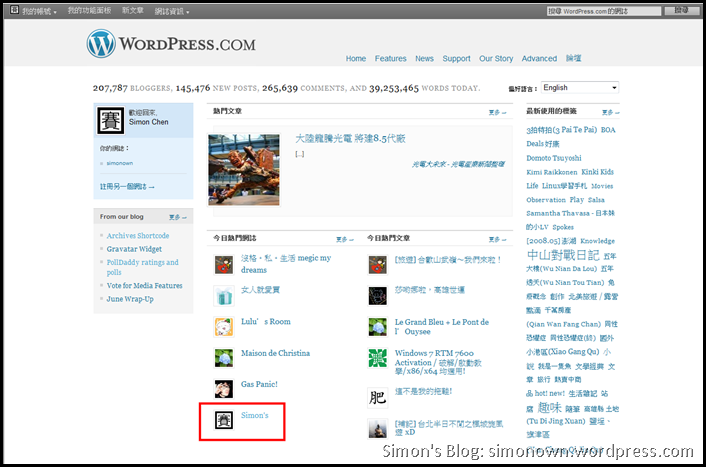Click the Movies tag
This screenshot has width=706, height=467.
click(x=602, y=186)
